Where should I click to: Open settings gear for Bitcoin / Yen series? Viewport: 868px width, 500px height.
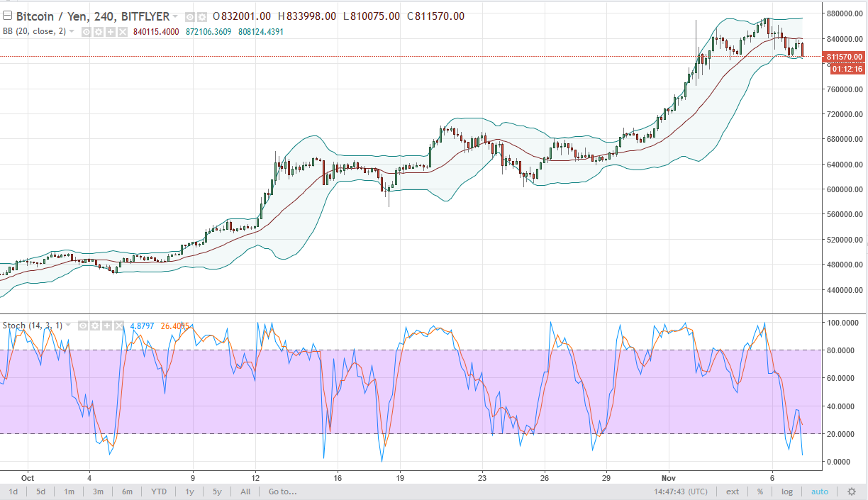202,16
